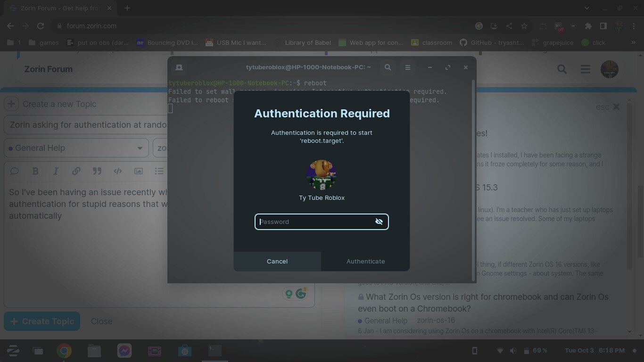Open volume control in system tray

click(513, 351)
